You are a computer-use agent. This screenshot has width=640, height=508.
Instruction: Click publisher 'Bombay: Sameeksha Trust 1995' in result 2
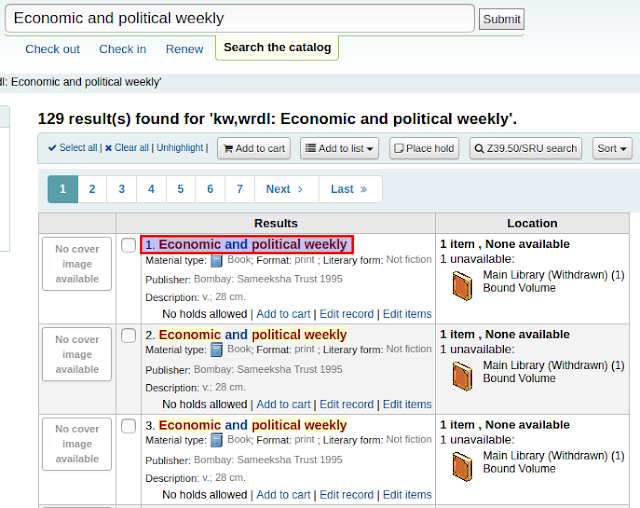click(268, 369)
